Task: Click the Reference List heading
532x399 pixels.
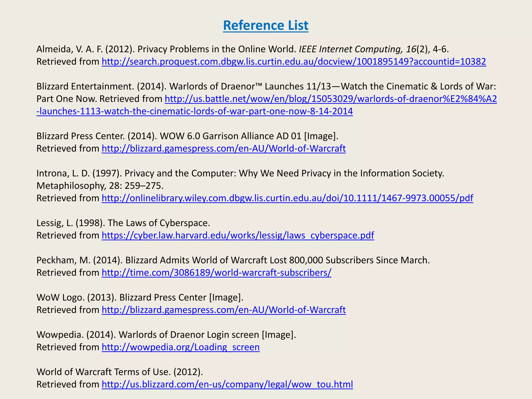Action: (266, 25)
